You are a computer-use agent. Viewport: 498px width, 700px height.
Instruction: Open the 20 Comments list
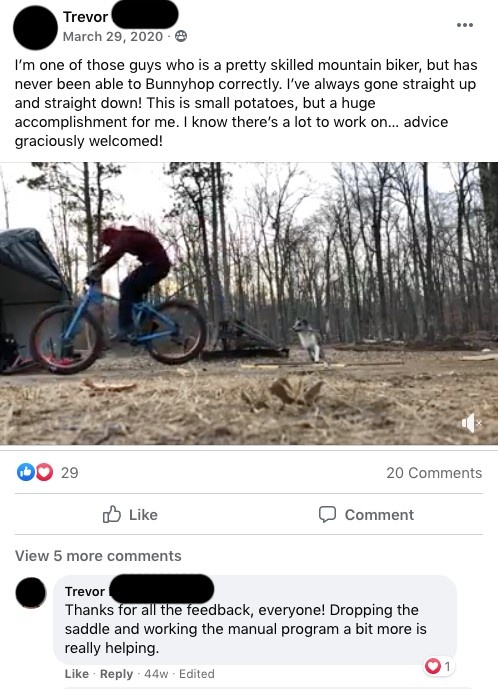434,473
